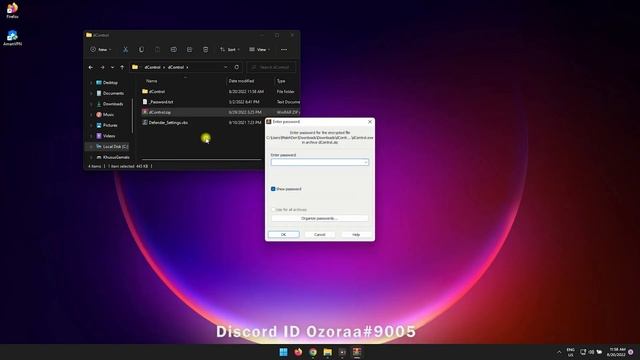Refresh the dControl folder view
Screen dimensions: 640x360
pos(237,67)
